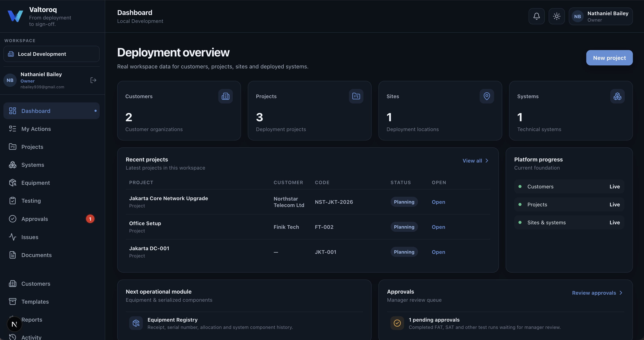Click the FT-002 project code
The width and height of the screenshot is (644, 340).
pos(324,227)
